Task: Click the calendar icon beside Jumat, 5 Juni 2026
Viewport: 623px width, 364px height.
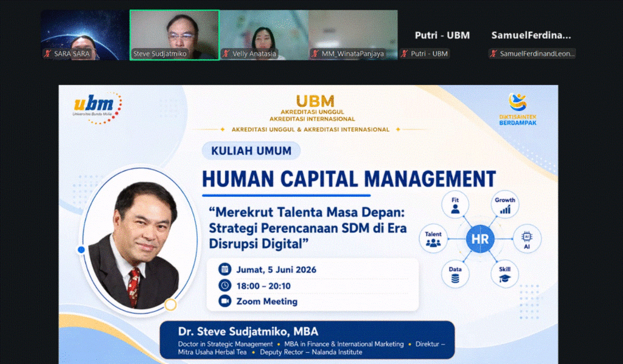Action: click(x=225, y=270)
